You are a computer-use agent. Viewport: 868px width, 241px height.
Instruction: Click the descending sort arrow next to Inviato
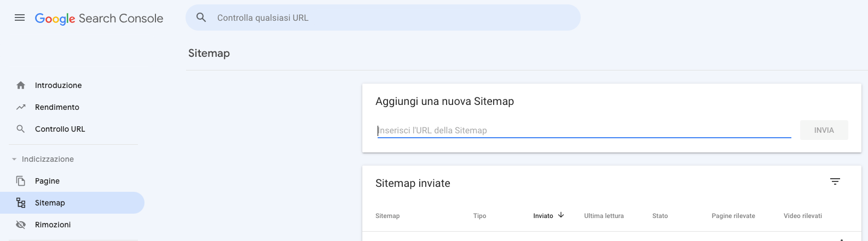pyautogui.click(x=561, y=215)
